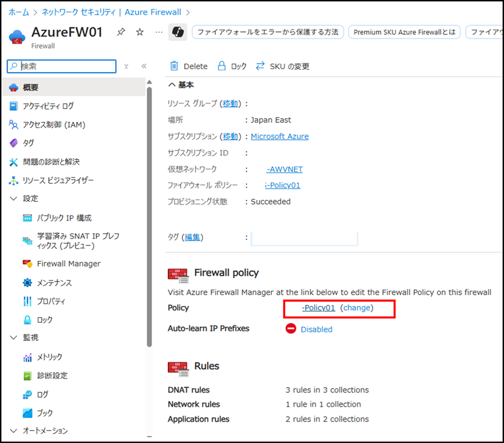Click the AzureFW01 firewall resource icon

tap(17, 37)
